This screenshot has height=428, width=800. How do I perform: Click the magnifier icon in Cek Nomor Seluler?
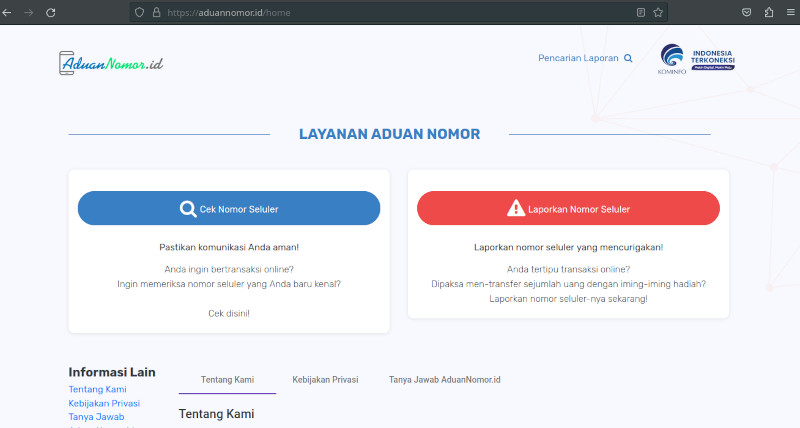[188, 209]
